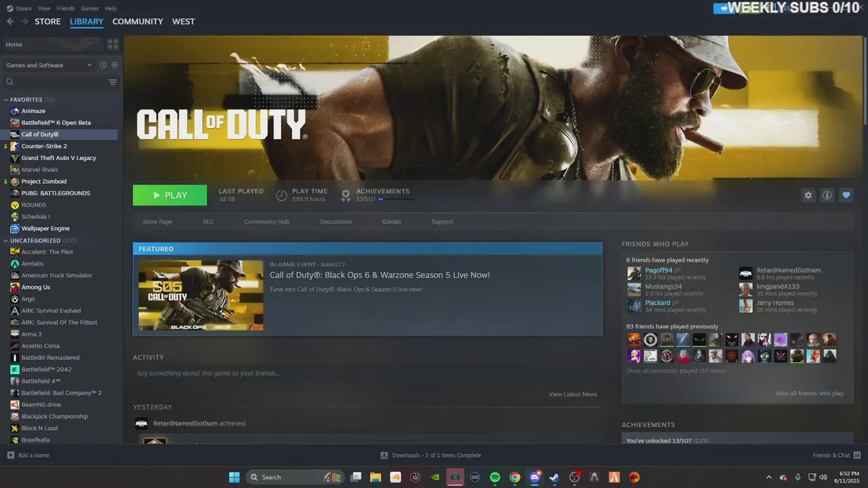Open Discord from the taskbar
The width and height of the screenshot is (868, 488).
(x=535, y=477)
